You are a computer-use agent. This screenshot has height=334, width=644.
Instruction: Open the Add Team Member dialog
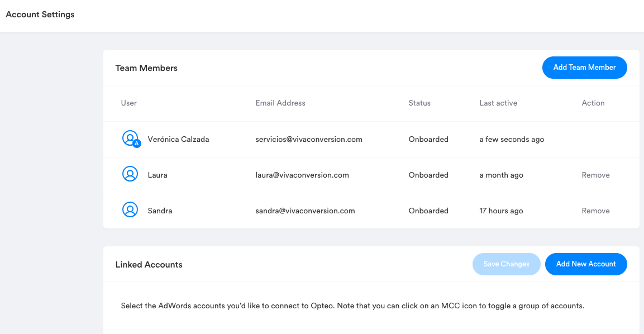coord(584,68)
